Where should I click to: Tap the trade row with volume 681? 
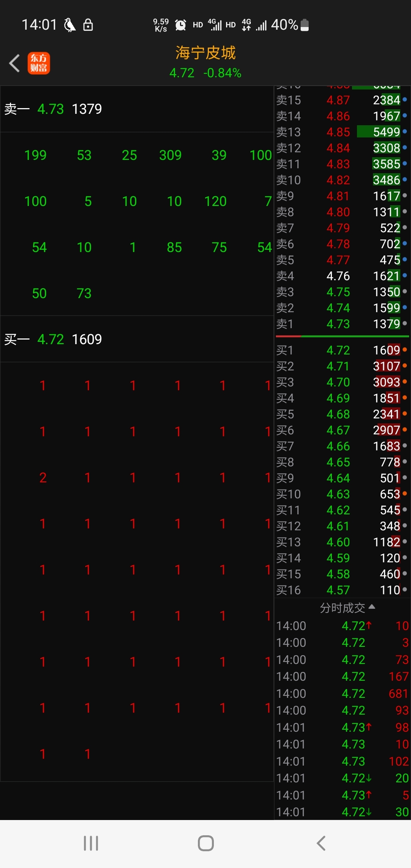(342, 694)
